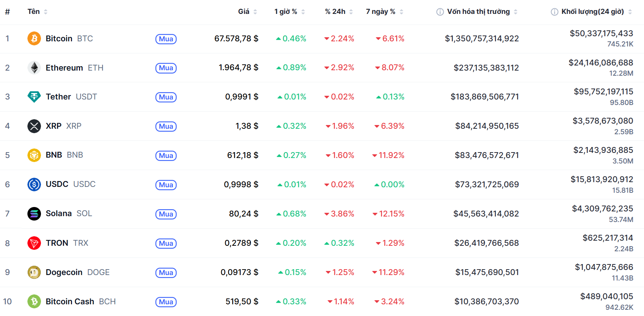Click the TRON coin logo
This screenshot has height=316, width=644.
pyautogui.click(x=34, y=243)
